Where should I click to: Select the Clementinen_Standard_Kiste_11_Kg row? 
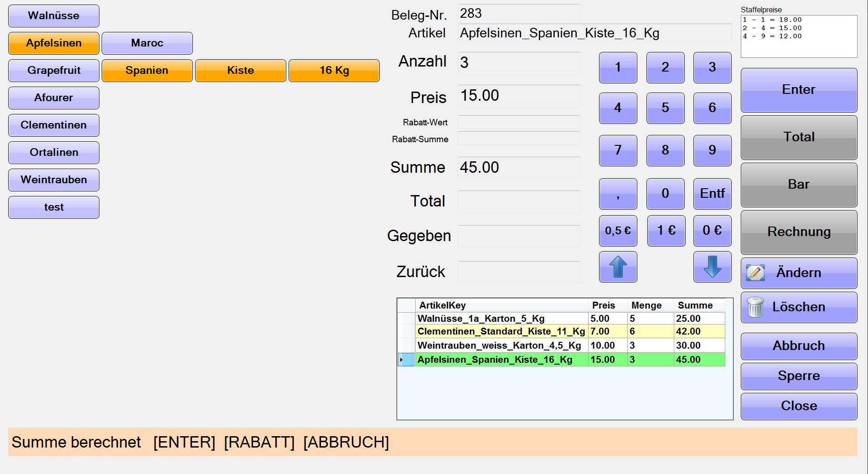point(561,331)
